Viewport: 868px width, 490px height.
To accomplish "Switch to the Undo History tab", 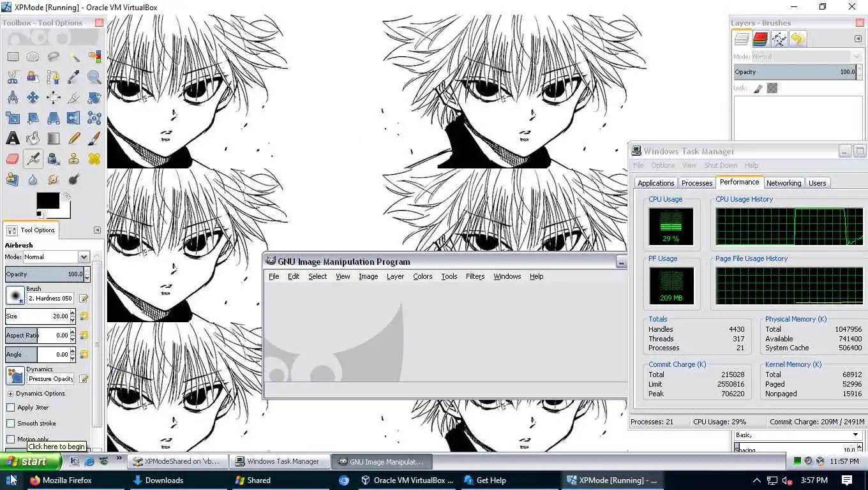I will 797,40.
